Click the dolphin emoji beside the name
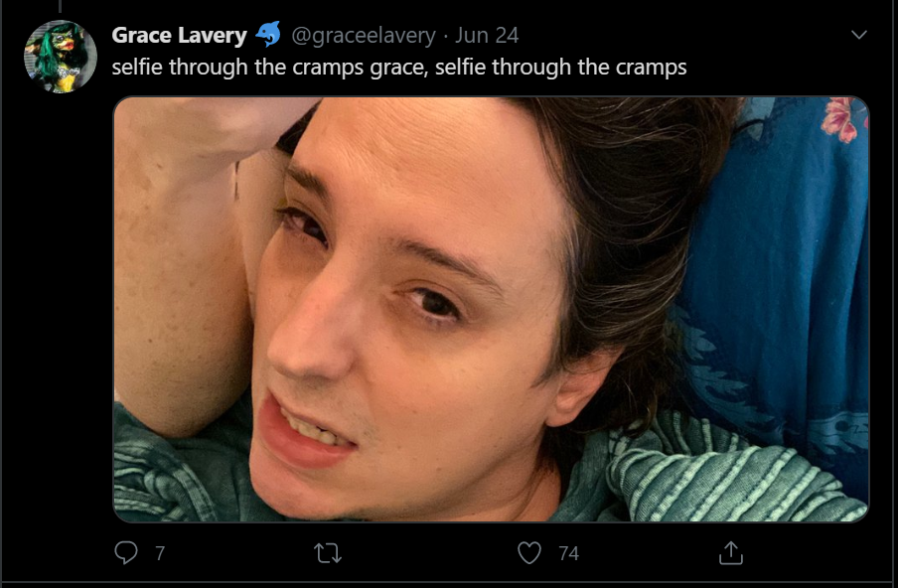The image size is (898, 588). 267,35
